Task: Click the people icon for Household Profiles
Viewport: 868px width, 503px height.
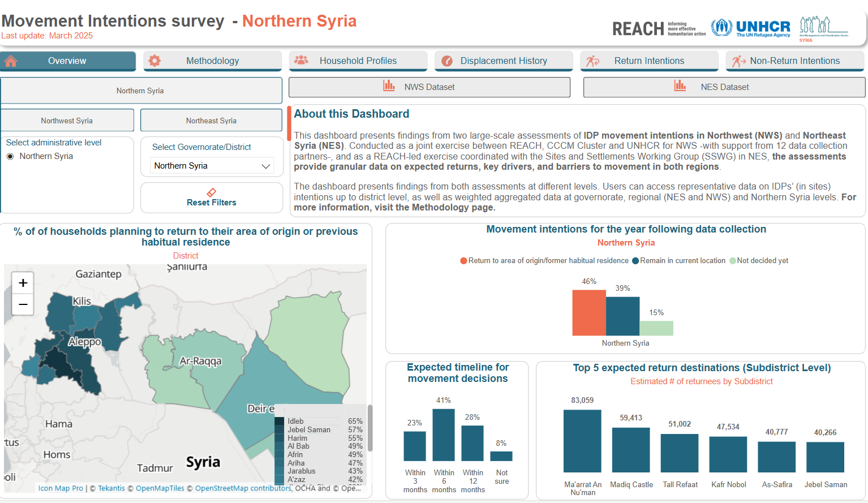Action: [x=302, y=61]
